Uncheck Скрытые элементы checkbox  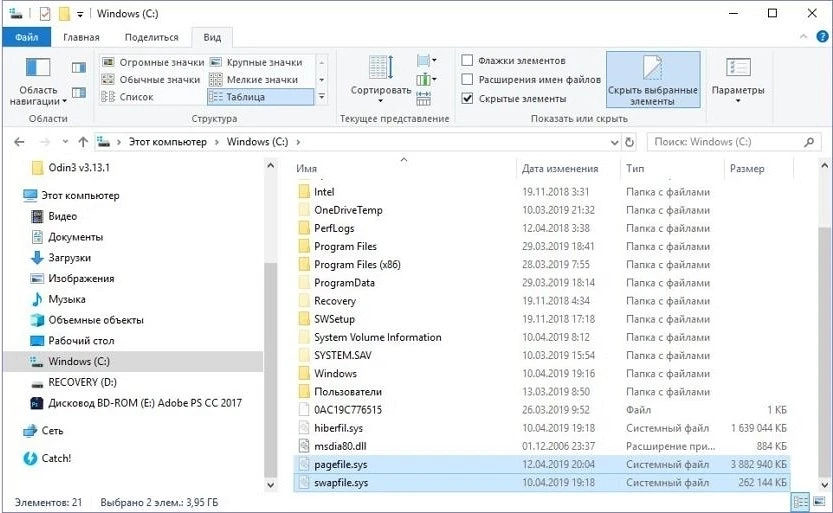coord(467,98)
